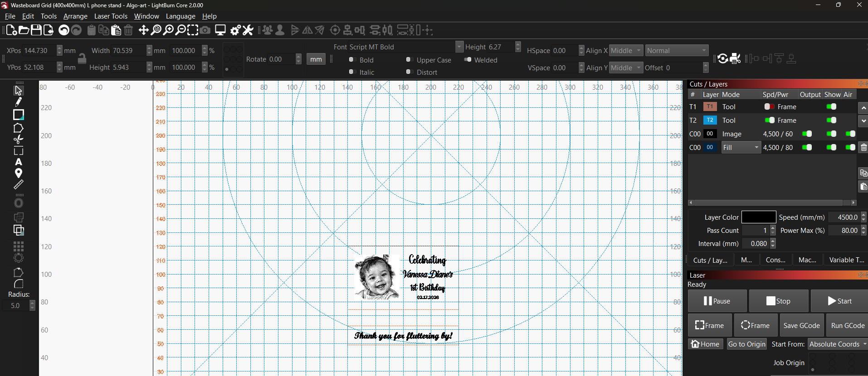The image size is (868, 376).
Task: Toggle Output for the Image layer
Action: click(807, 134)
